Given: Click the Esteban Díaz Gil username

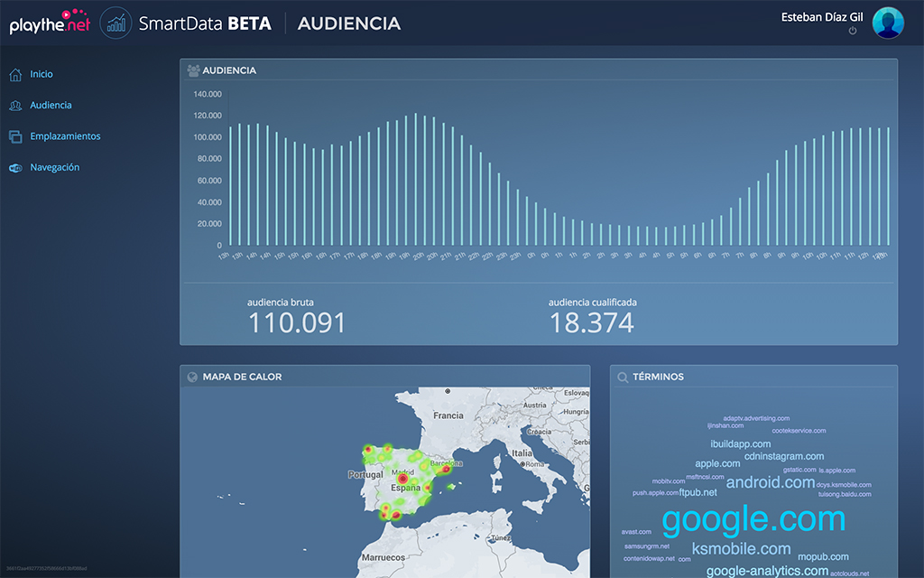Looking at the screenshot, I should pos(822,16).
